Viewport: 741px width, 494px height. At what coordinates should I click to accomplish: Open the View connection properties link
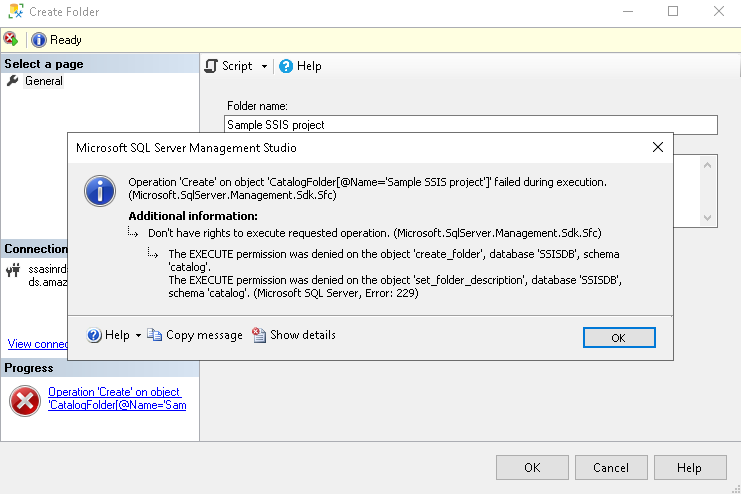coord(38,344)
